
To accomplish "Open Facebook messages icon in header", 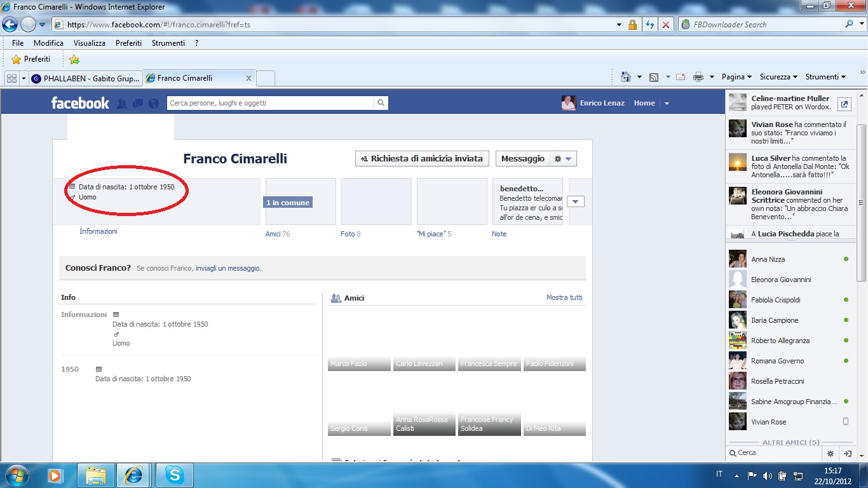I will coord(138,104).
